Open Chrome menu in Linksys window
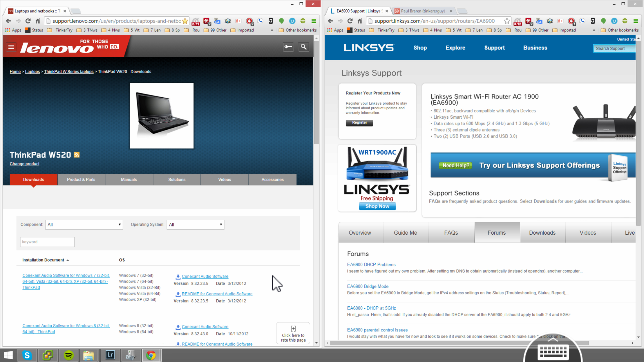 [x=636, y=21]
